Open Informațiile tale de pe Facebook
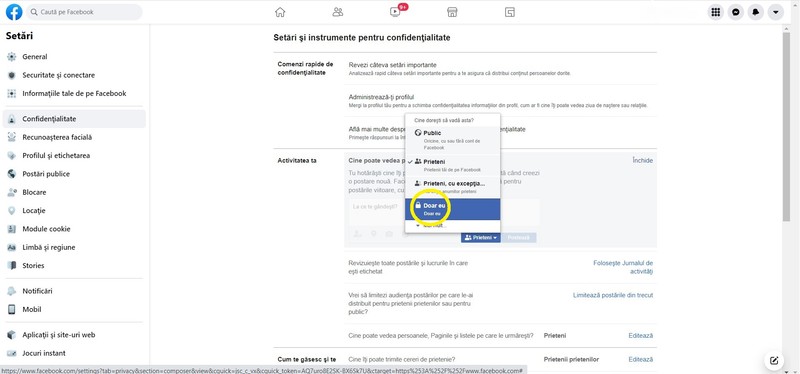 (74, 93)
